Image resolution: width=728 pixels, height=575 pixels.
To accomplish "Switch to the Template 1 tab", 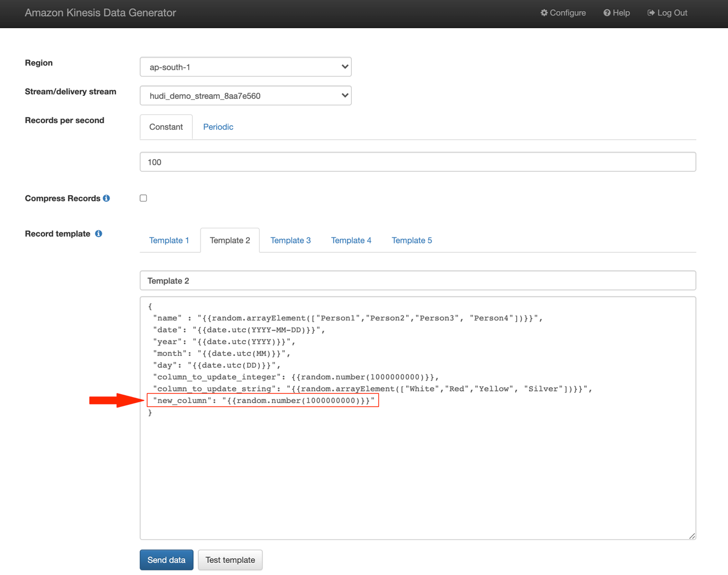I will coord(169,240).
